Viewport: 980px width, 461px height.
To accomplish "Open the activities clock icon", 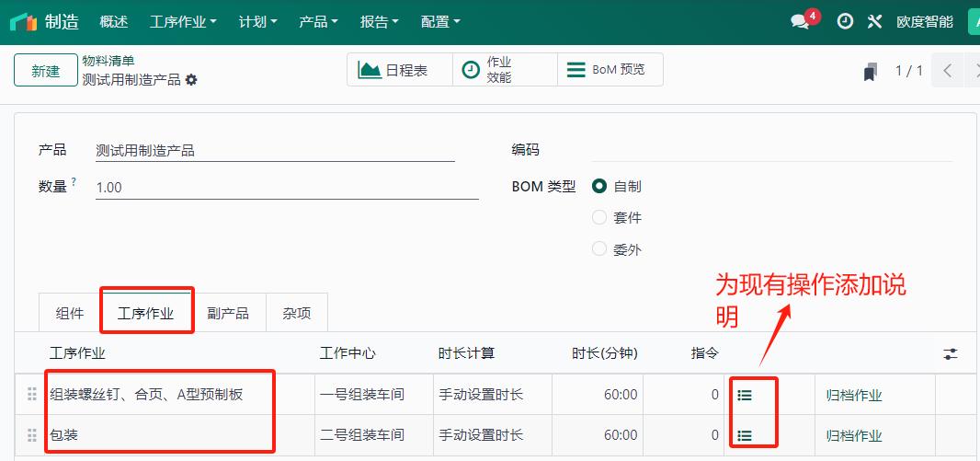I will 845,22.
